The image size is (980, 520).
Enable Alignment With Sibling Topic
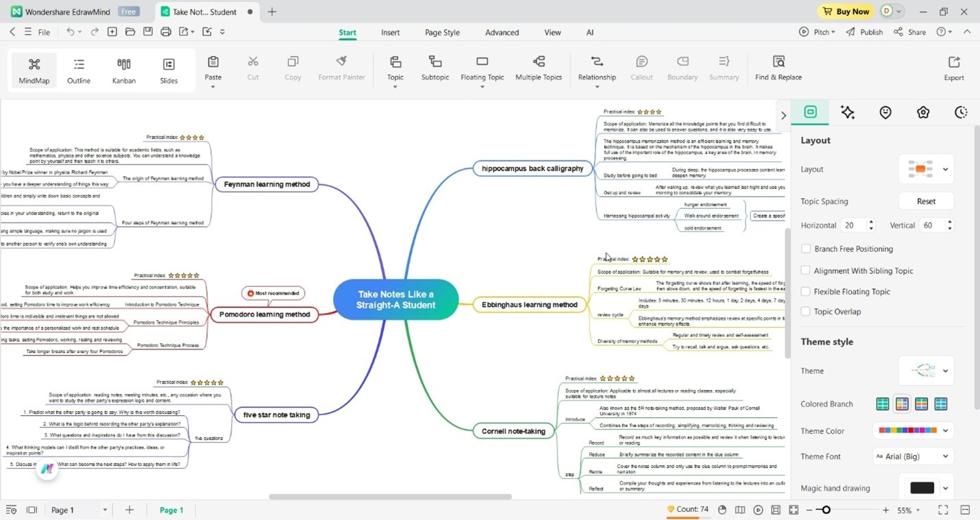(806, 271)
